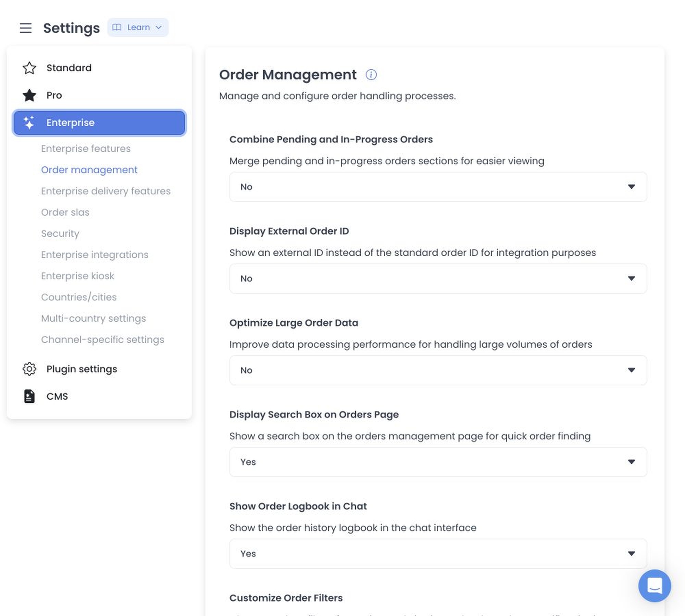Open Channel-specific settings
685x616 pixels.
point(103,339)
